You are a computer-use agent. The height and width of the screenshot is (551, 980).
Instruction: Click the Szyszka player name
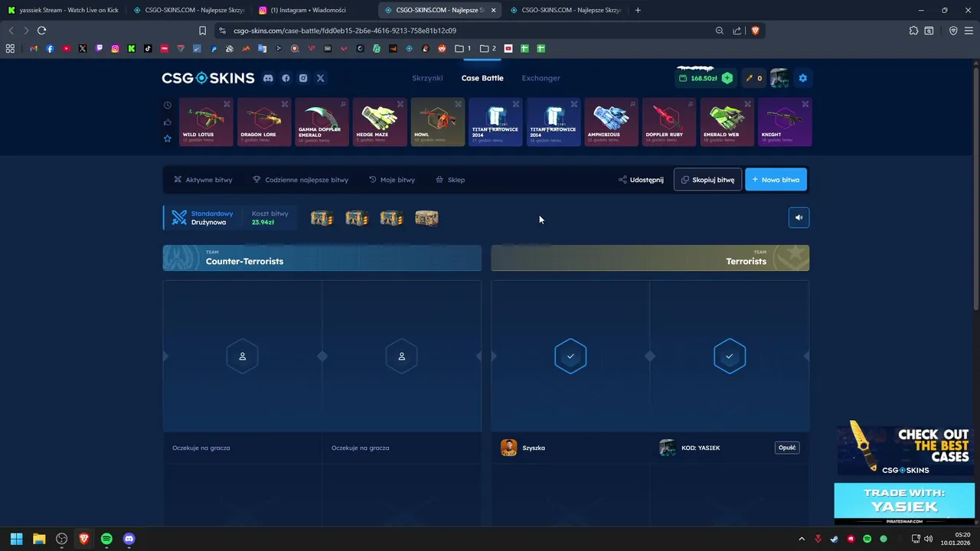coord(534,448)
